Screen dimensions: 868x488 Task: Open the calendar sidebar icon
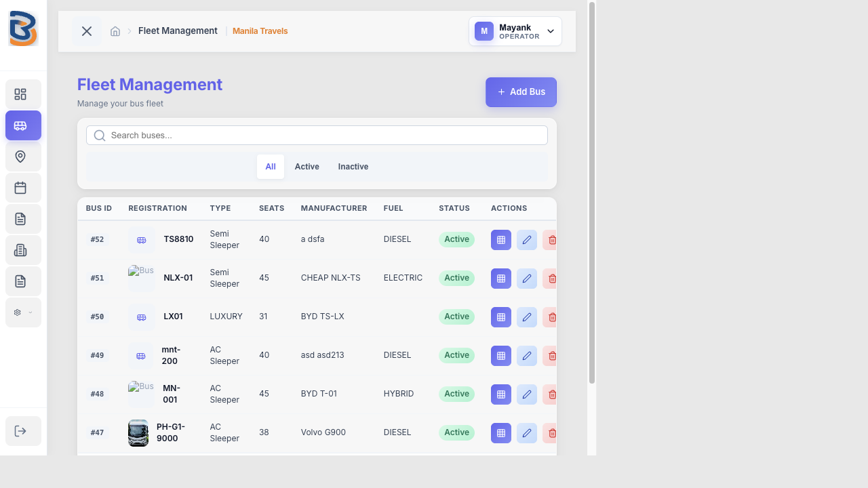point(23,188)
